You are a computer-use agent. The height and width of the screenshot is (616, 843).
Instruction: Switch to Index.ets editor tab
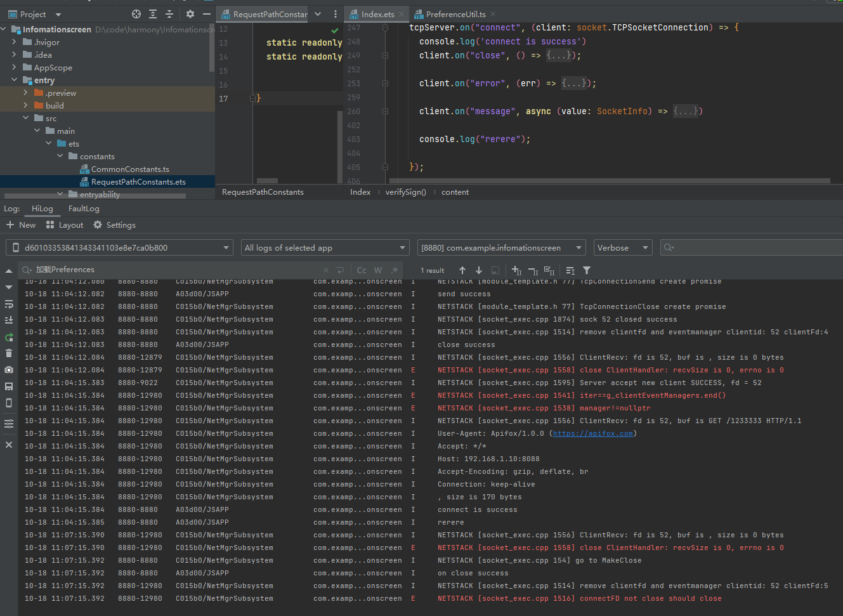pos(377,14)
